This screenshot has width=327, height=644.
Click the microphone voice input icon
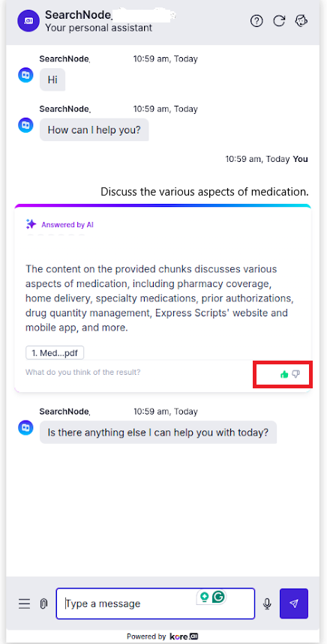[x=268, y=604]
